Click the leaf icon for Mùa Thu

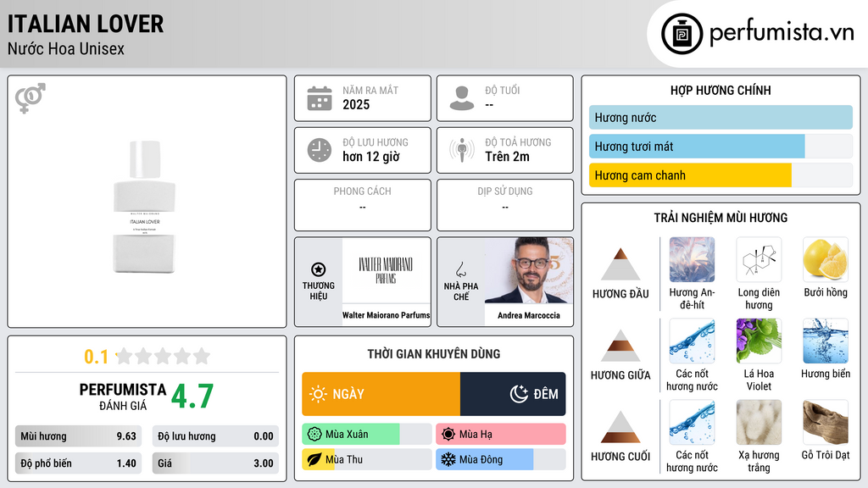314,460
